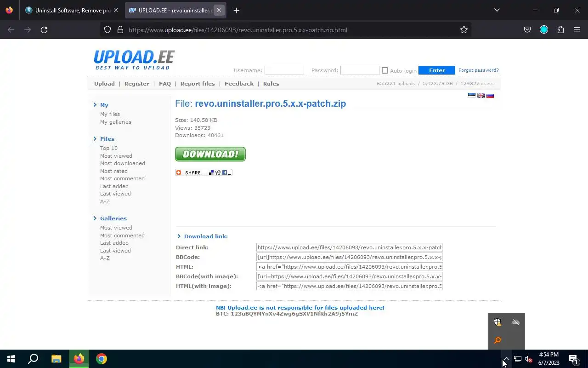Show site security padlock info
588x368 pixels.
tap(120, 30)
